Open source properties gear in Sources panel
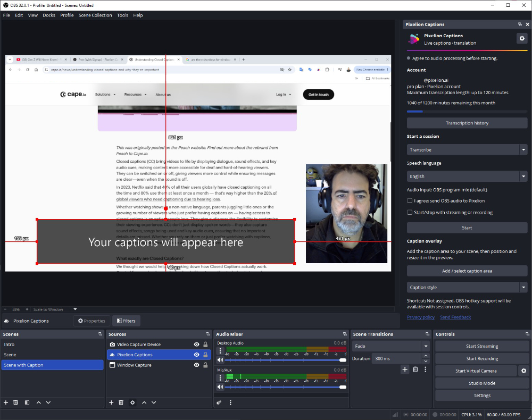The width and height of the screenshot is (532, 420). 132,402
